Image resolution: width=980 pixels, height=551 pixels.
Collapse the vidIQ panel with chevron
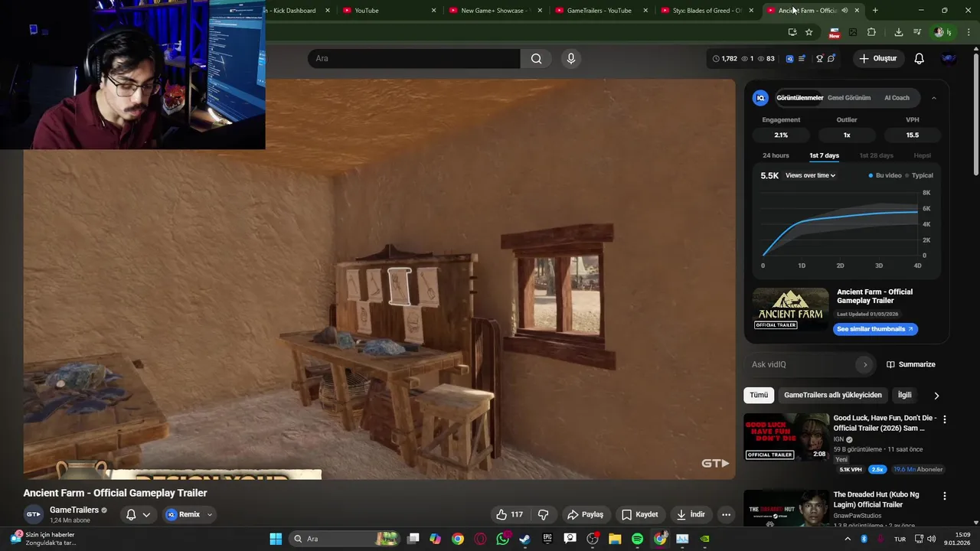click(x=933, y=98)
